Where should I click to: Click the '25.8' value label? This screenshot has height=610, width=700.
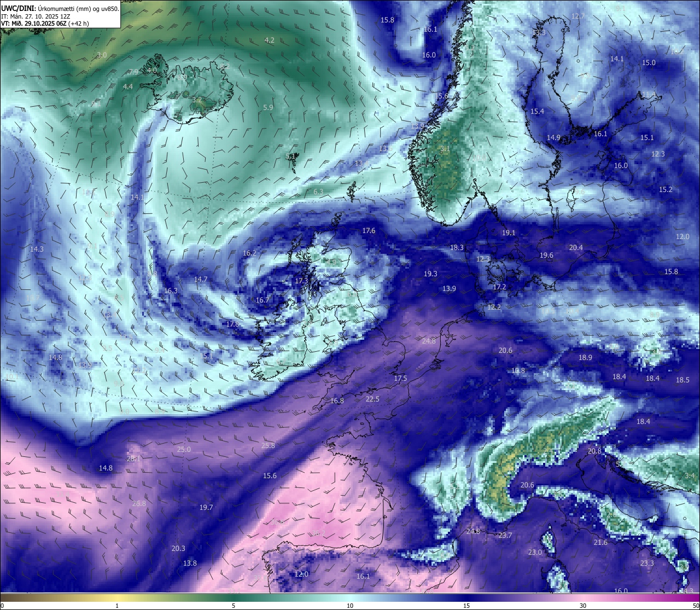[268, 446]
